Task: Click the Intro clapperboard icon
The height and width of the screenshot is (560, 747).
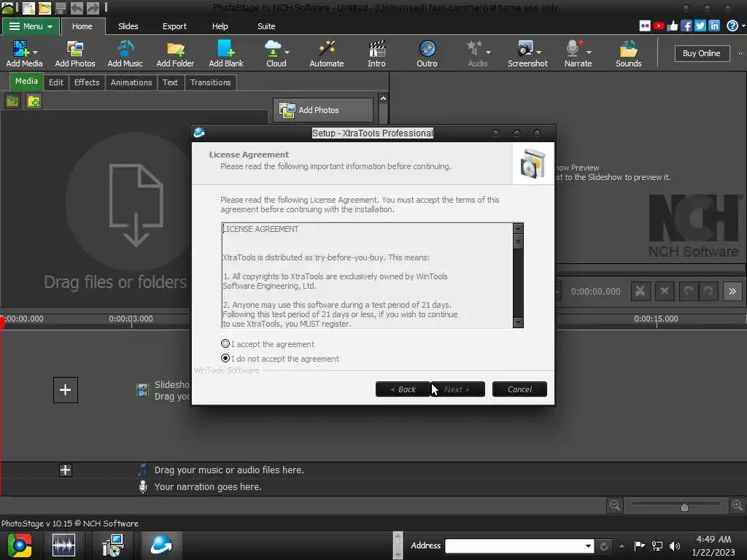Action: pos(376,49)
